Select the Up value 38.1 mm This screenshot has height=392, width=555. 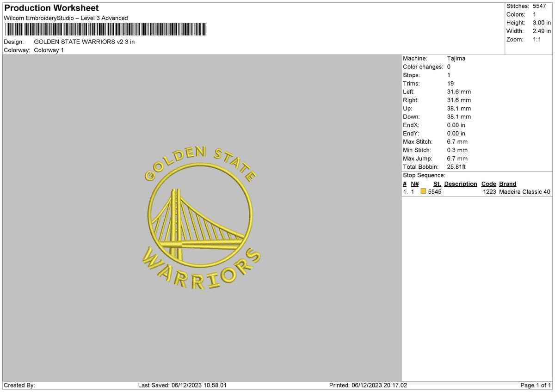(459, 108)
